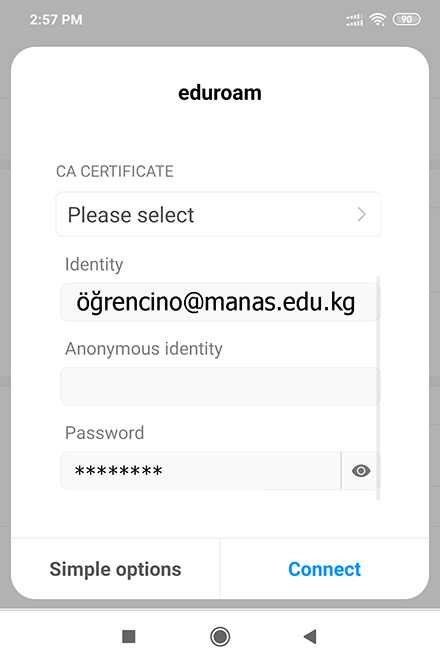440x663 pixels.
Task: Focus the empty Anonymous identity field
Action: click(x=220, y=386)
